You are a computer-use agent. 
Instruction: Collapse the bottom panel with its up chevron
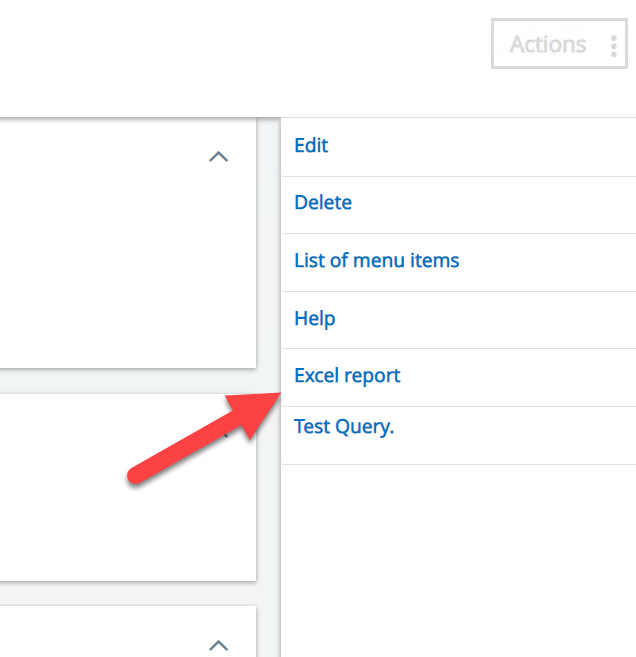pos(218,645)
